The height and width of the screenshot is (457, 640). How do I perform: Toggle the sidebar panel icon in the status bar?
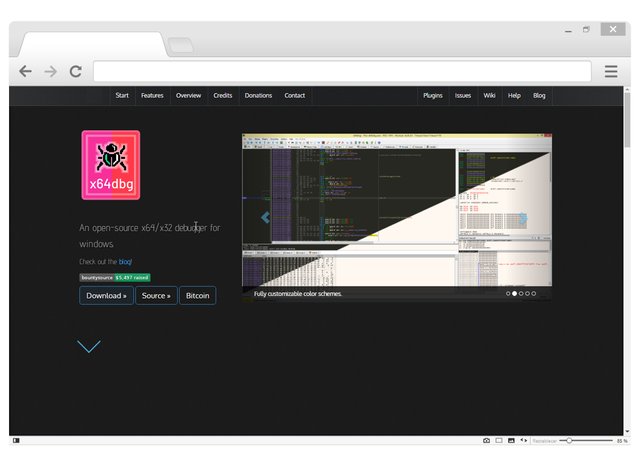click(x=16, y=441)
